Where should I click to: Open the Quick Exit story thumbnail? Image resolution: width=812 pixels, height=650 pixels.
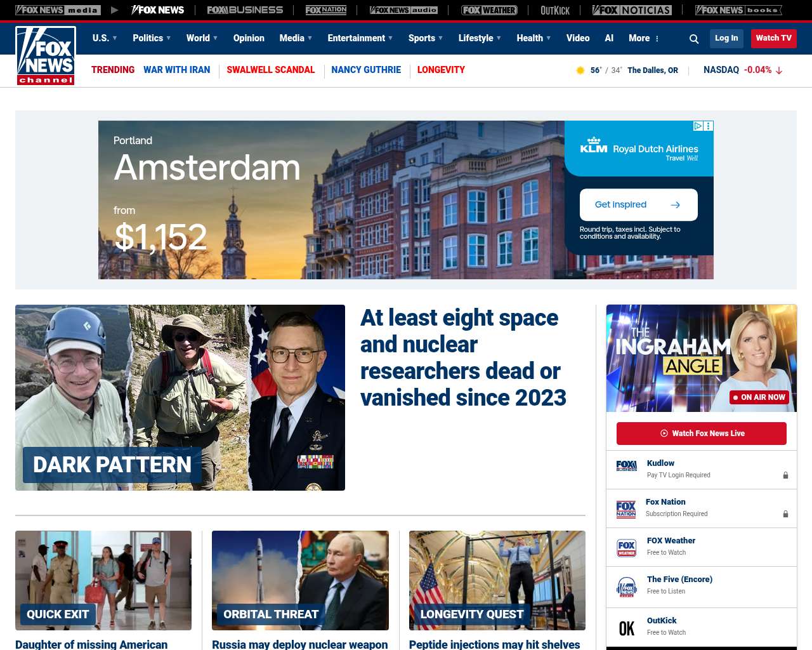click(103, 580)
